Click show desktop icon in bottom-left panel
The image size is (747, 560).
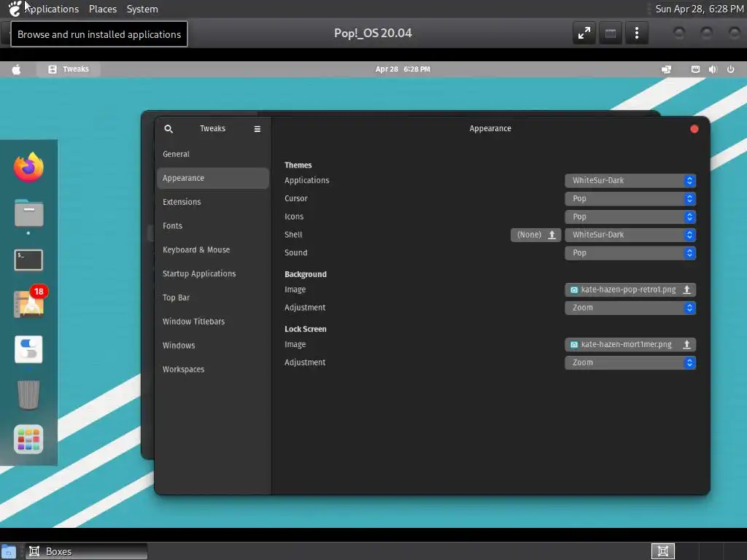9,551
